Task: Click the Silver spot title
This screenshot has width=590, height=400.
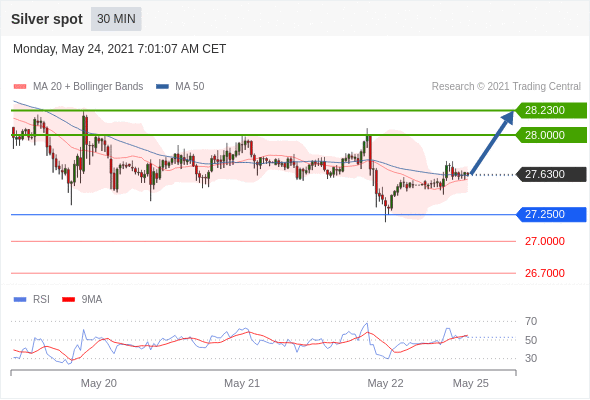Action: click(x=47, y=19)
